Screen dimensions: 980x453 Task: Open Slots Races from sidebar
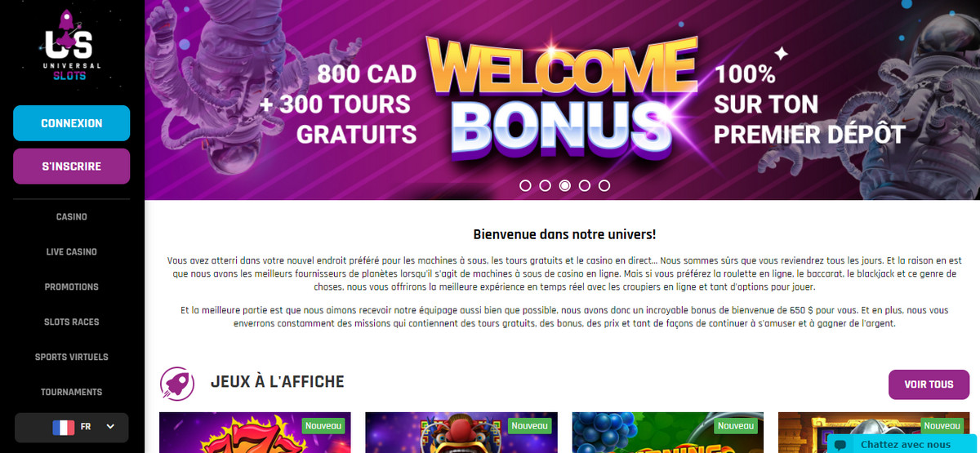point(72,322)
